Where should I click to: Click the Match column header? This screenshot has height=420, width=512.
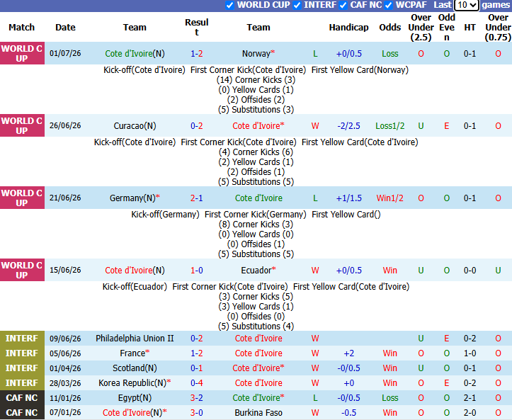click(x=21, y=27)
